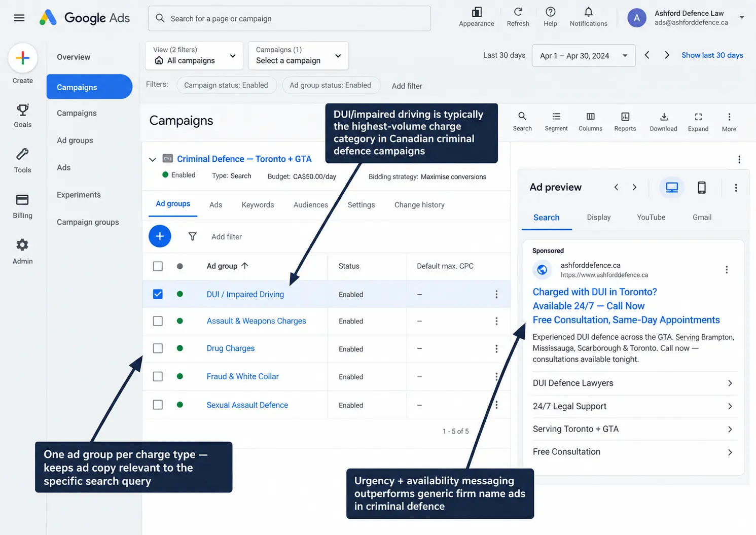Collapse the Criminal Defence campaign chevron
The image size is (756, 535).
(x=152, y=159)
